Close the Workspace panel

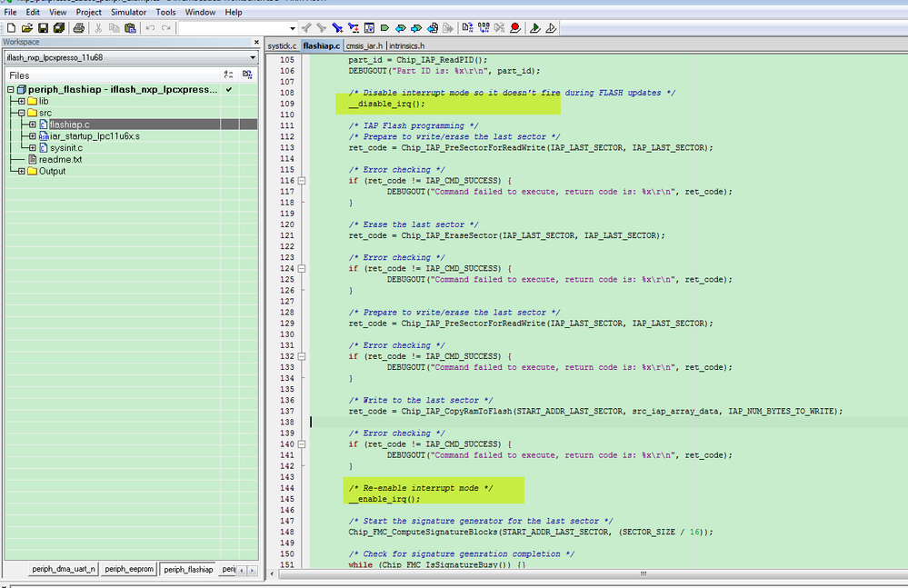256,42
